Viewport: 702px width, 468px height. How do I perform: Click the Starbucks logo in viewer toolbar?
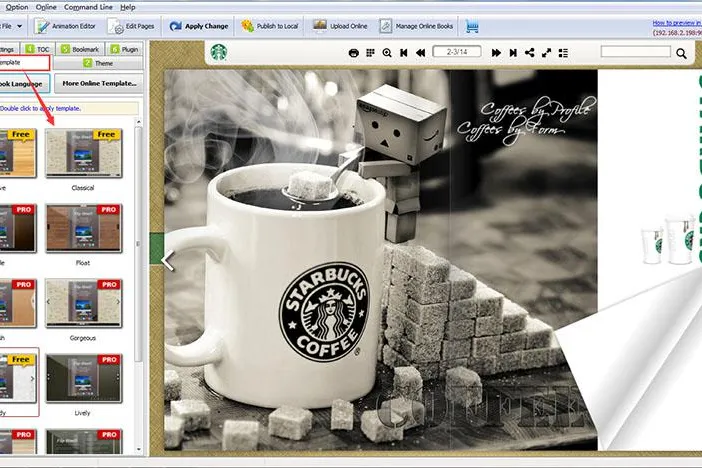pos(219,52)
